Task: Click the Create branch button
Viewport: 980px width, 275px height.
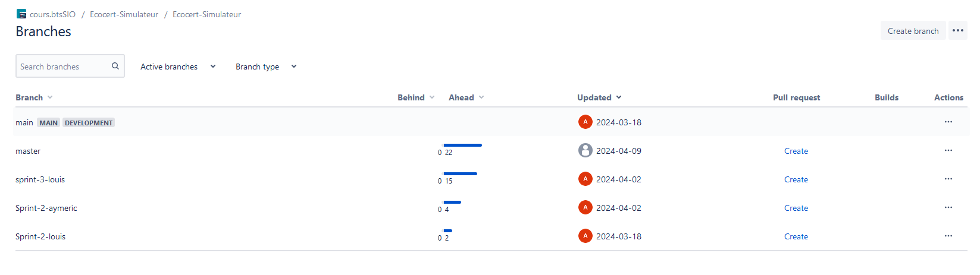Action: click(913, 31)
